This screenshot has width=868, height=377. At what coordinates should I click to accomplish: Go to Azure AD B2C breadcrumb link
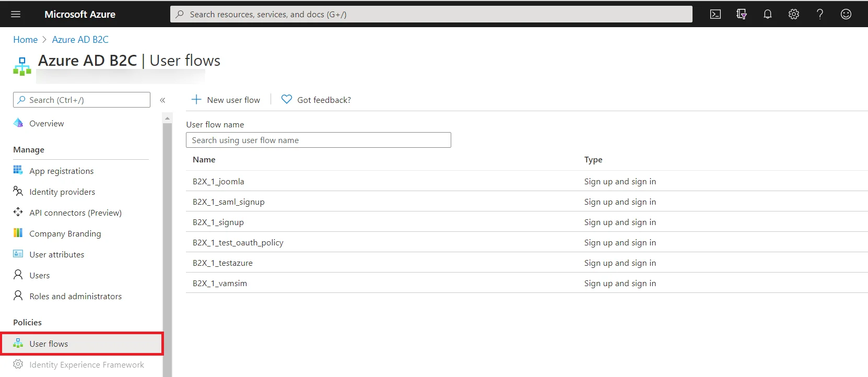pyautogui.click(x=80, y=40)
